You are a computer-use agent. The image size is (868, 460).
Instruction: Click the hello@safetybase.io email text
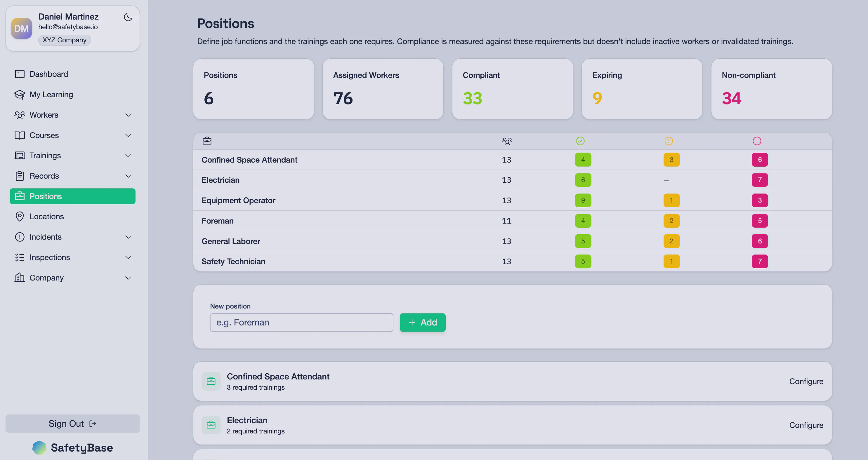[68, 27]
